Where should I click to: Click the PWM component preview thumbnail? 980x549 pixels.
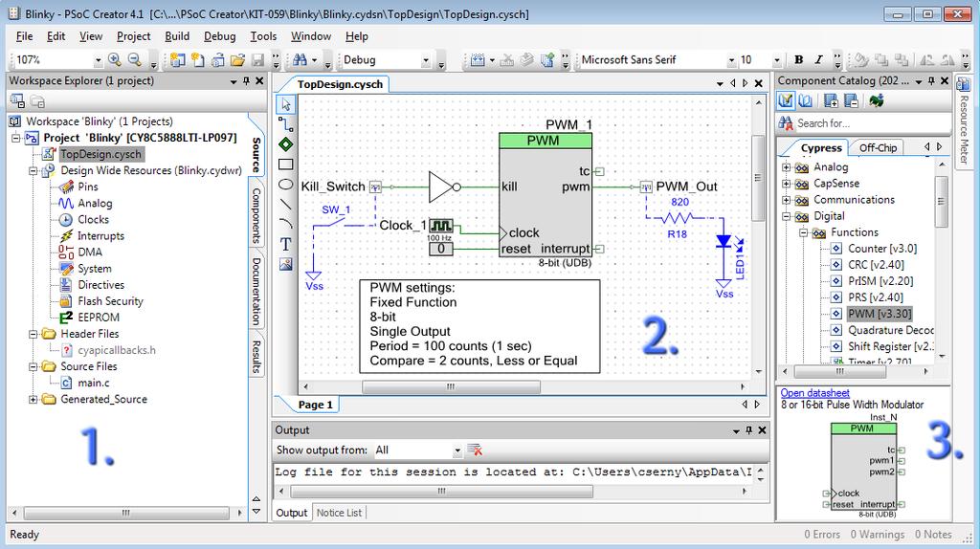(x=863, y=467)
